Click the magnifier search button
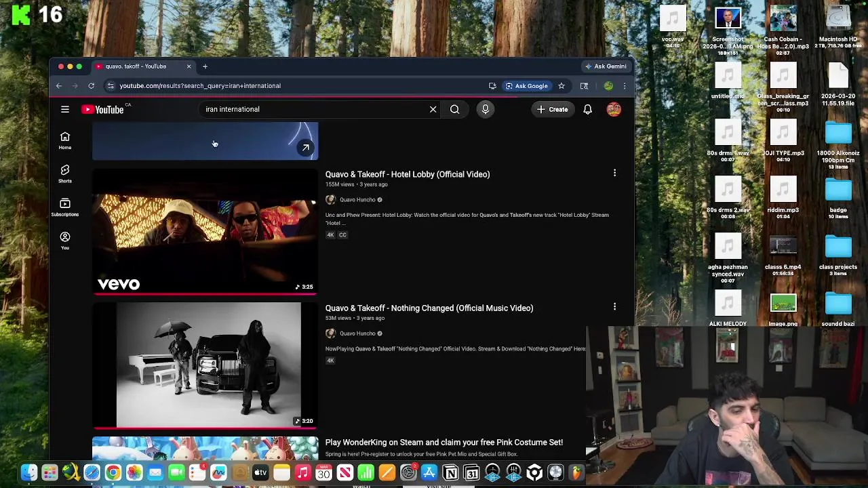This screenshot has width=868, height=488. coord(454,109)
